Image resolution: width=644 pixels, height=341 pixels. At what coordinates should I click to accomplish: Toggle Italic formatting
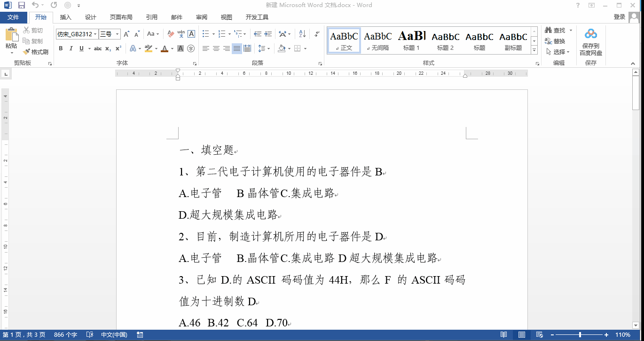pyautogui.click(x=71, y=48)
